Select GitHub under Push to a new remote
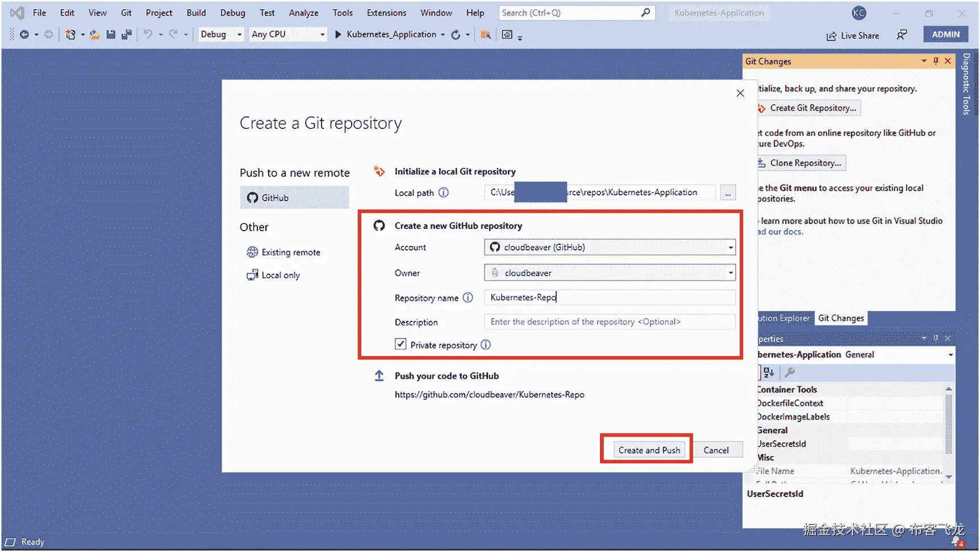The height and width of the screenshot is (552, 980). (x=294, y=198)
